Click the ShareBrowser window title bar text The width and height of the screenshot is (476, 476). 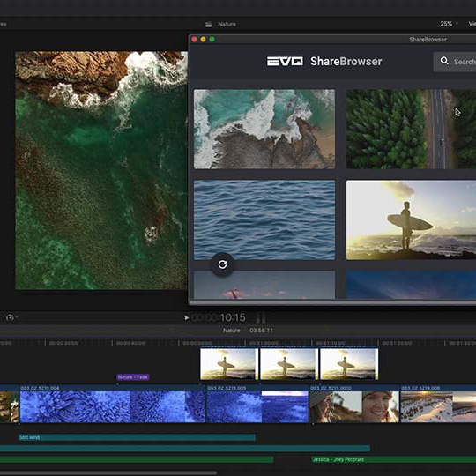coord(428,40)
